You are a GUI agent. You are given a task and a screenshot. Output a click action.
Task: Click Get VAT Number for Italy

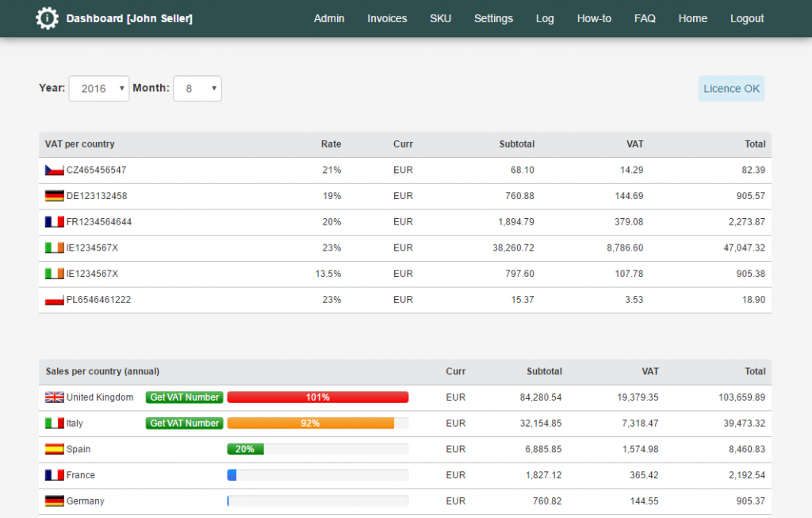(184, 423)
